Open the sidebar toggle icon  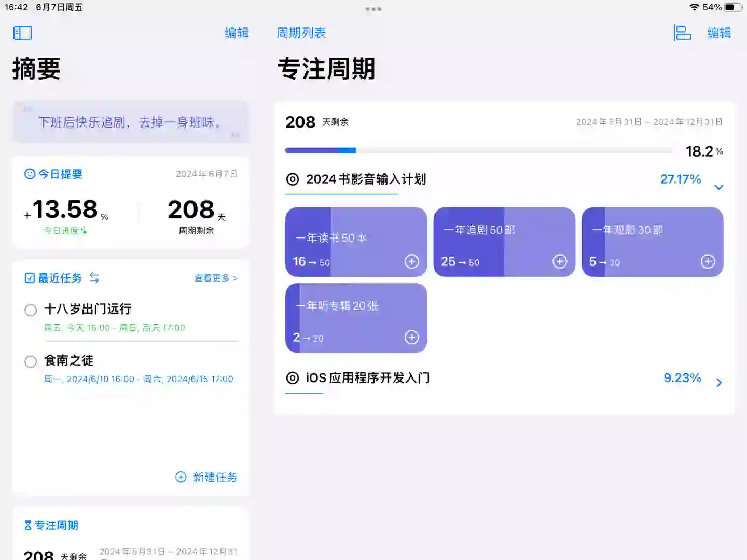(x=23, y=33)
